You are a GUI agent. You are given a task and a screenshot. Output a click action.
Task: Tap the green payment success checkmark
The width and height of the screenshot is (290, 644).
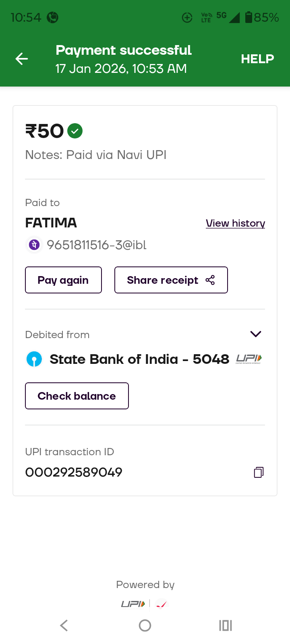(x=75, y=131)
